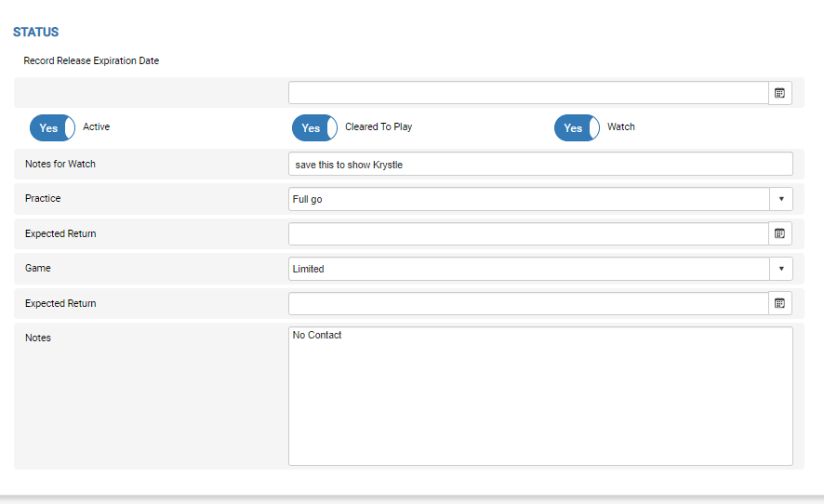This screenshot has width=824, height=504.
Task: Click the Notes for Watch text field
Action: pos(540,165)
